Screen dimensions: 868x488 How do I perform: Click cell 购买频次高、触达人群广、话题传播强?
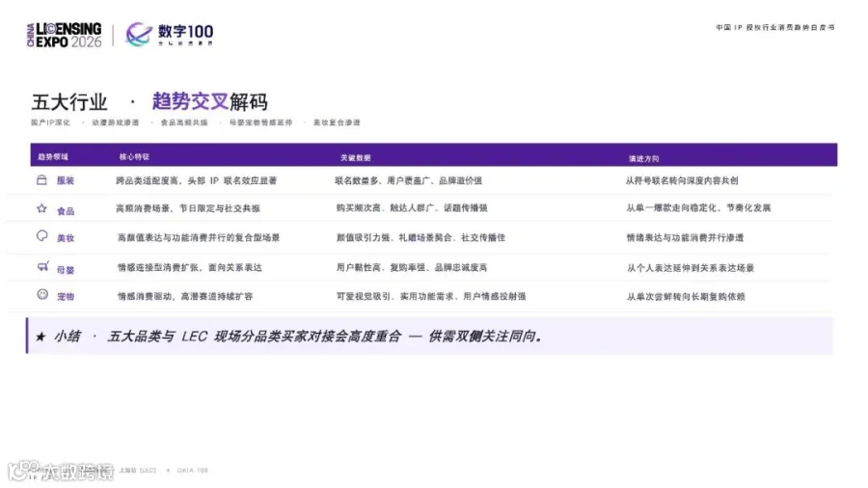click(412, 208)
